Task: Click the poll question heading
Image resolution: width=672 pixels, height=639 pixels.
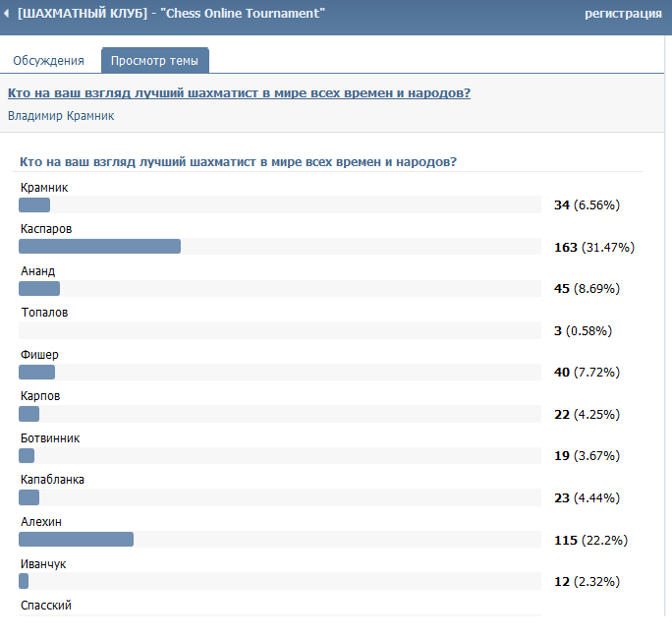Action: point(238,161)
